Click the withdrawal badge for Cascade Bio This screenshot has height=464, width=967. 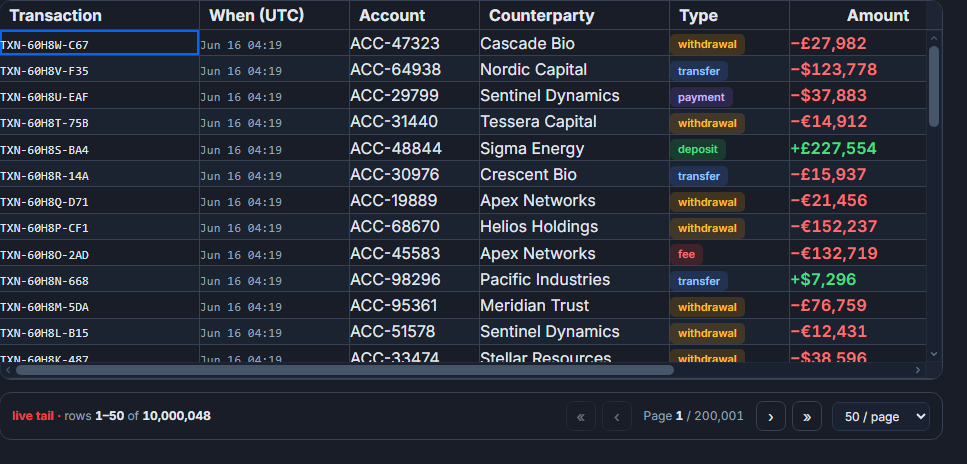[x=707, y=44]
